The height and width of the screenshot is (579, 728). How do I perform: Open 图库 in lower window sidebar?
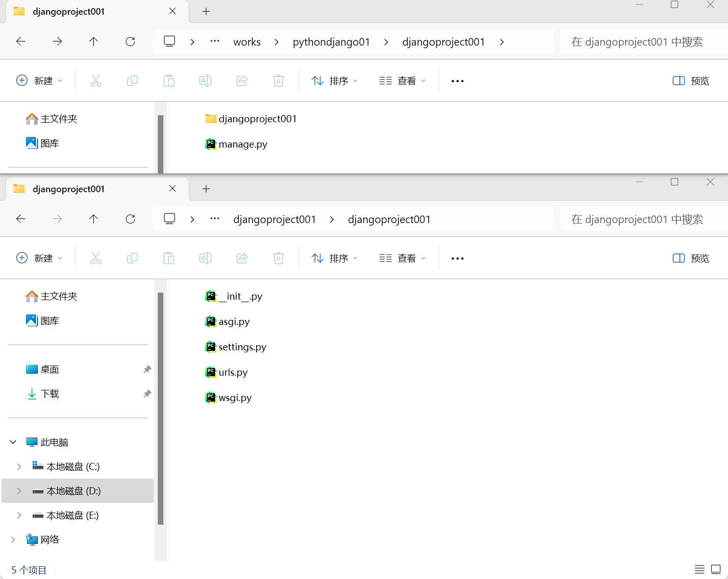click(x=43, y=320)
